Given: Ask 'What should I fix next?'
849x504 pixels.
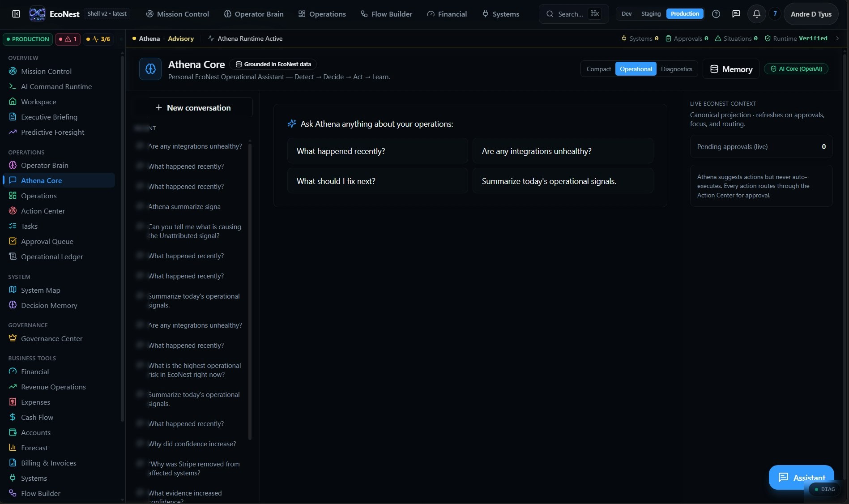Looking at the screenshot, I should click(378, 181).
